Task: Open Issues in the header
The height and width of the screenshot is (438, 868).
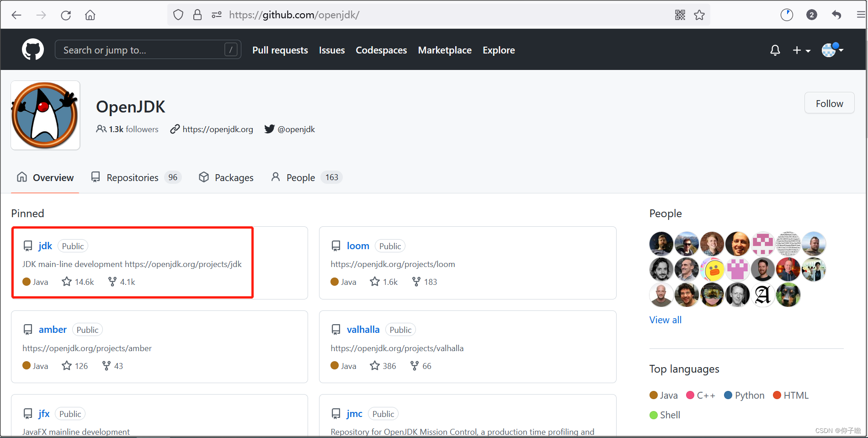Action: pyautogui.click(x=332, y=50)
